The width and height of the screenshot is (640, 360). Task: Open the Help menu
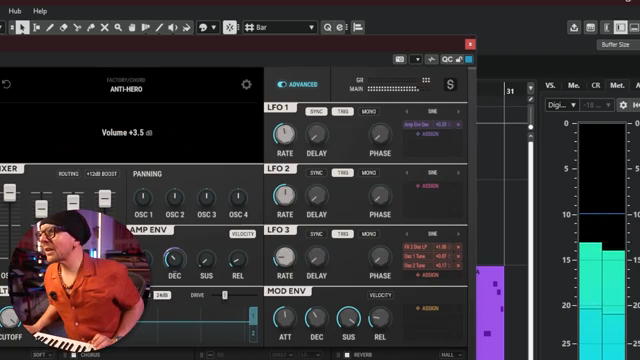[40, 11]
